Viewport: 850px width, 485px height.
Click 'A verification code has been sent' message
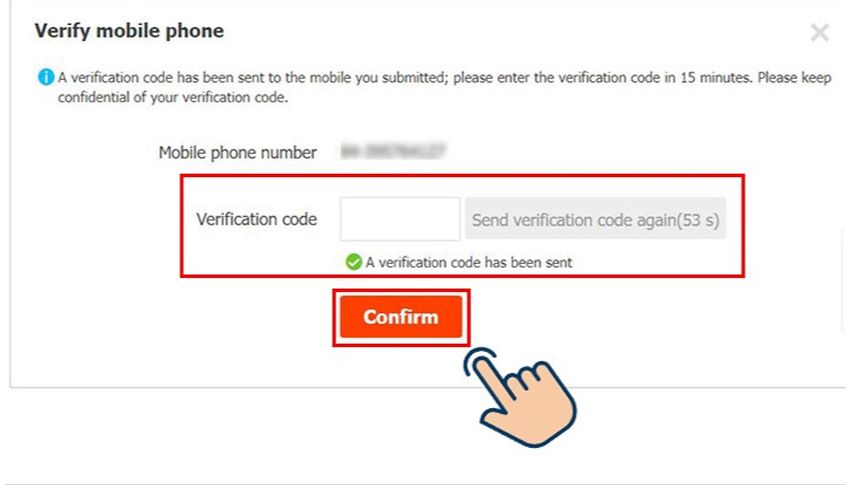pyautogui.click(x=468, y=262)
